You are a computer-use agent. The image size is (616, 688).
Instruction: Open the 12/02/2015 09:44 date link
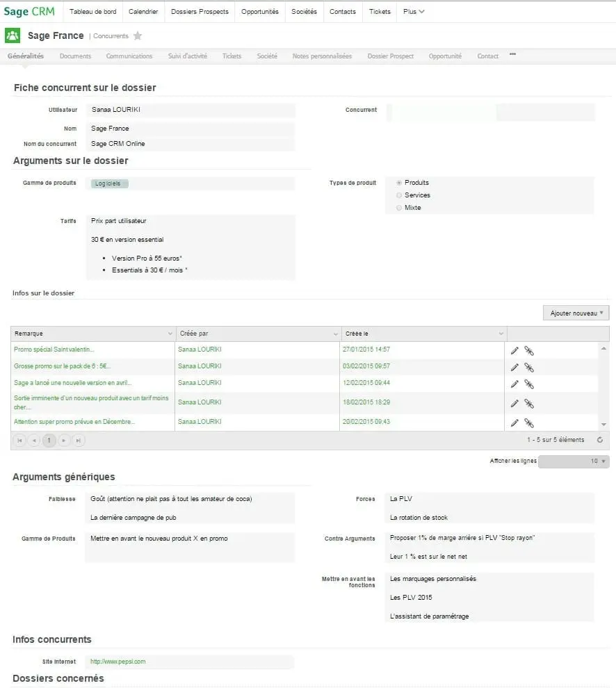(366, 383)
